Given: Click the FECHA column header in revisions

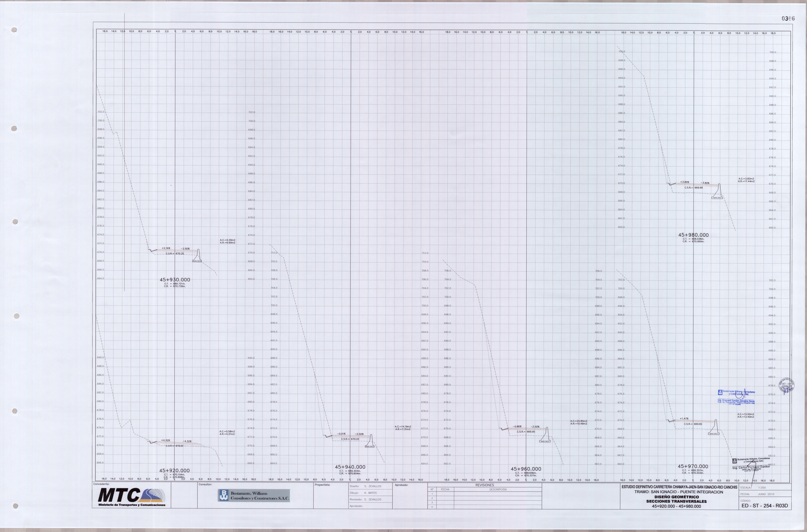Looking at the screenshot, I should tap(445, 490).
